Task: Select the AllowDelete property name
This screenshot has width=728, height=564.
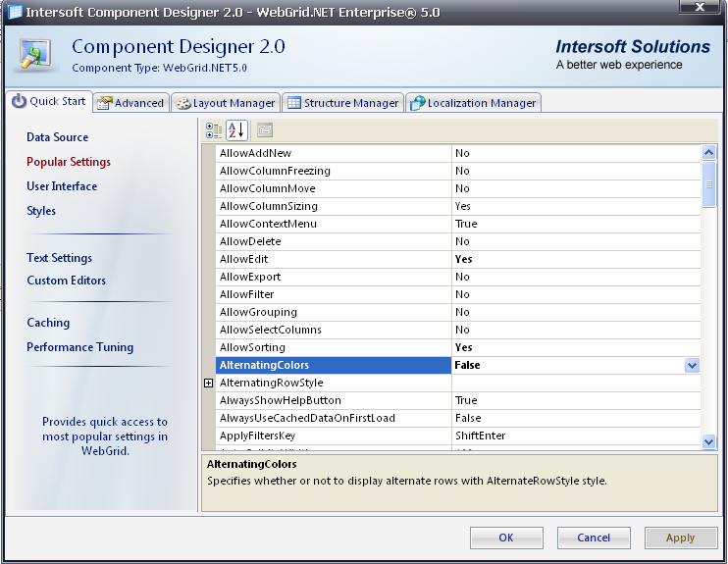Action: coord(250,241)
